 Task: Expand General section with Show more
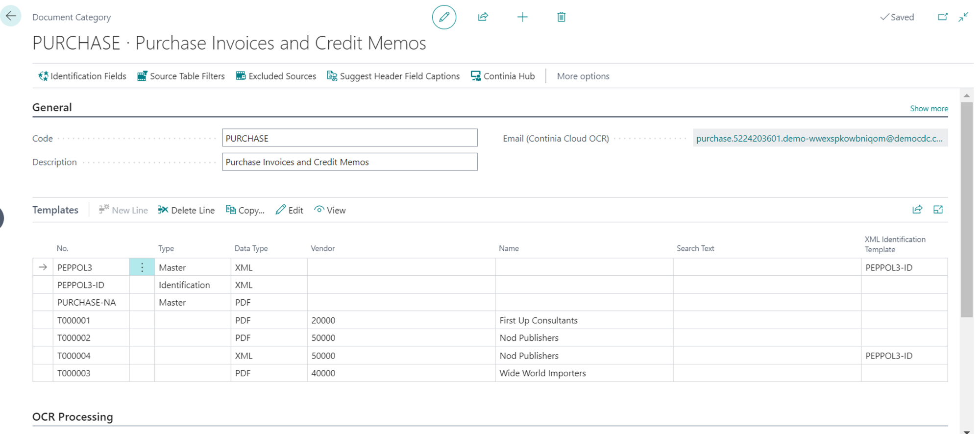[x=929, y=108]
